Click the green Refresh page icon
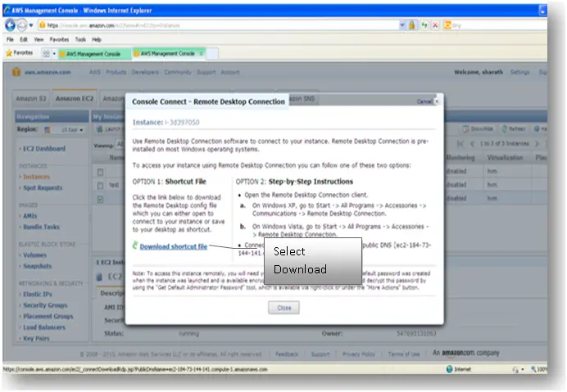The height and width of the screenshot is (392, 567). (424, 25)
